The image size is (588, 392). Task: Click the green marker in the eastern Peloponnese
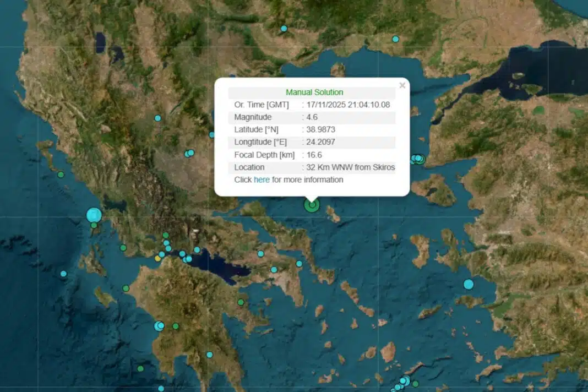[241, 302]
